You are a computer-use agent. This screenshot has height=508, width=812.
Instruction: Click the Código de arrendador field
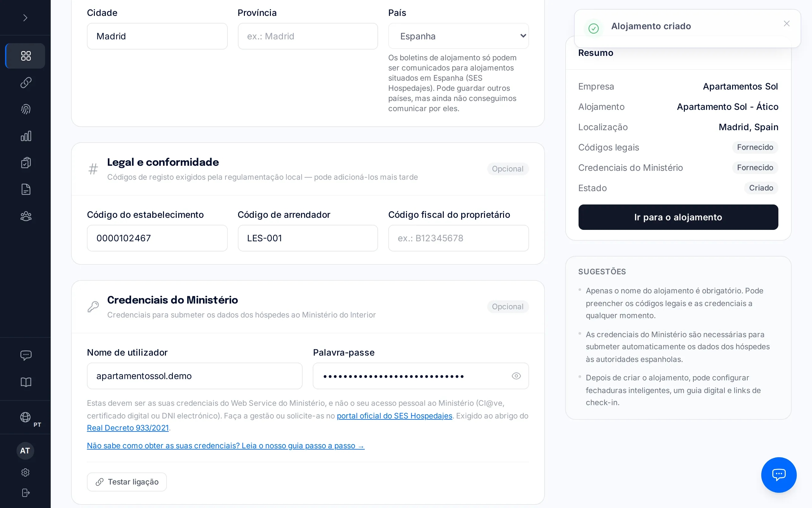tap(308, 238)
